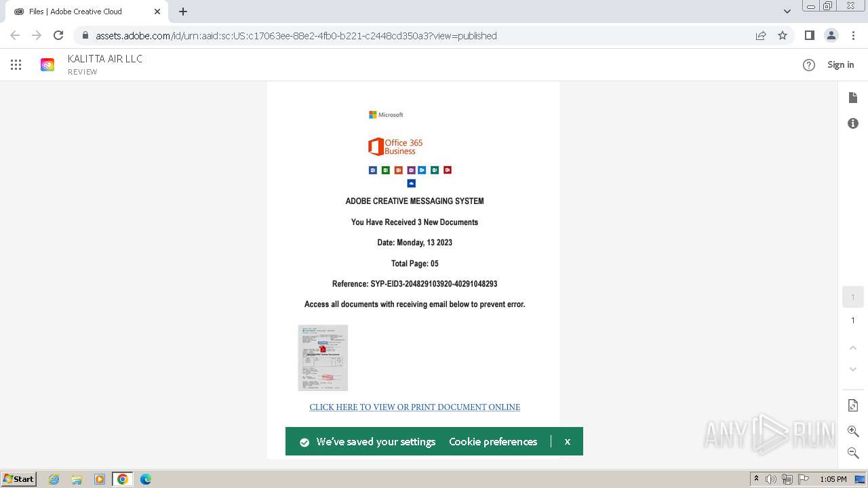
Task: Open the Chrome three-dot menu
Action: tap(852, 36)
